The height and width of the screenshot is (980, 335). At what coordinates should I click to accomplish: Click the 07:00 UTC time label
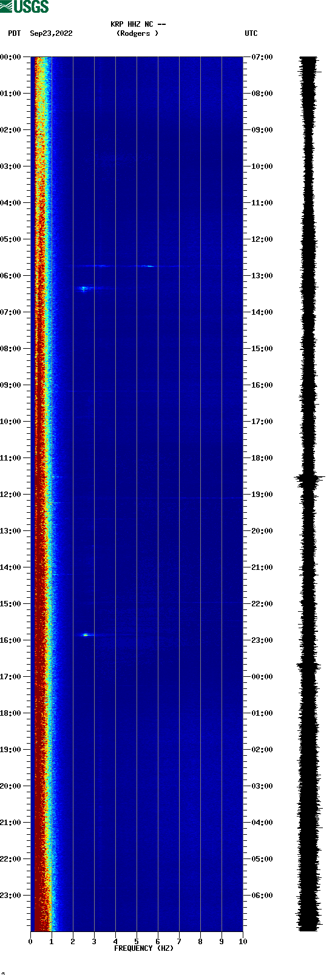coord(262,57)
